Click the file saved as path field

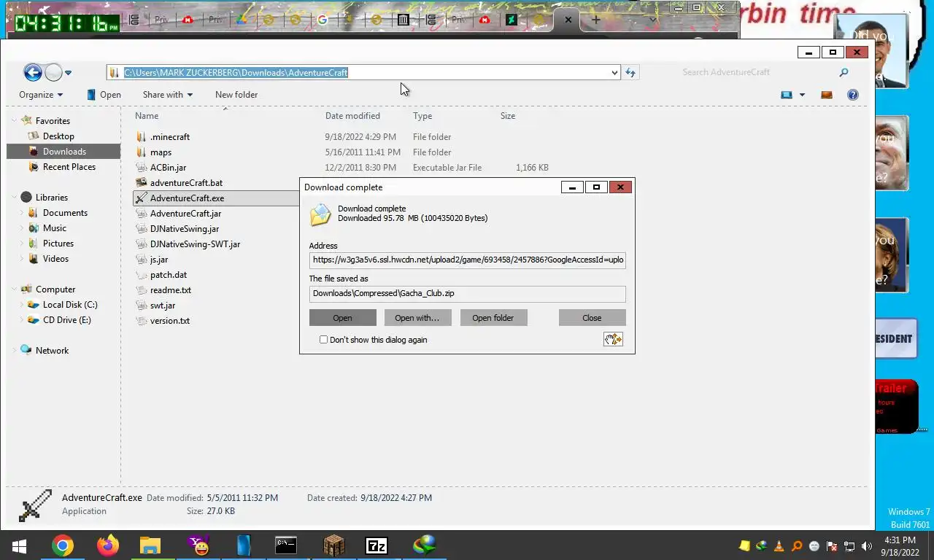coord(467,293)
